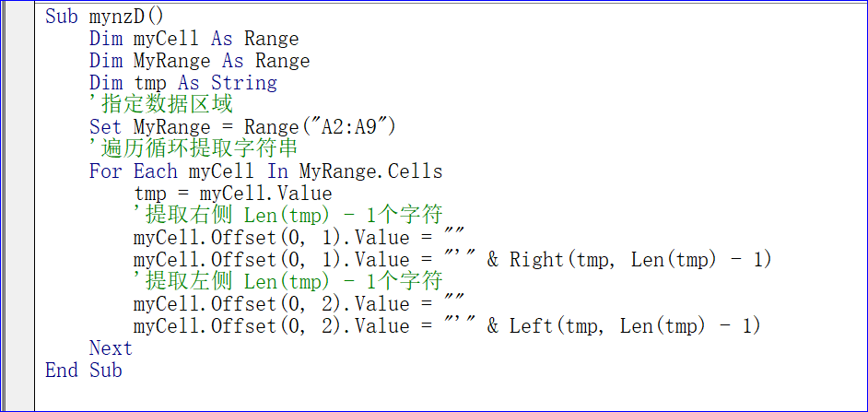The height and width of the screenshot is (412, 868).
Task: Click the green comment "指定数据区域"
Action: point(161,105)
